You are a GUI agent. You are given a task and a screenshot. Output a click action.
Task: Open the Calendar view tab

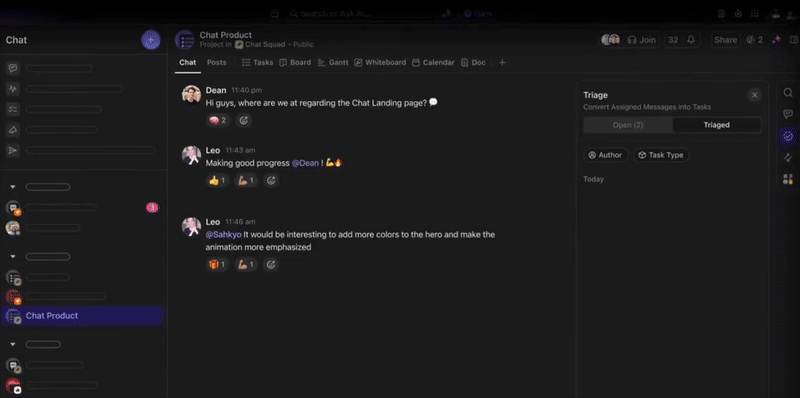433,62
